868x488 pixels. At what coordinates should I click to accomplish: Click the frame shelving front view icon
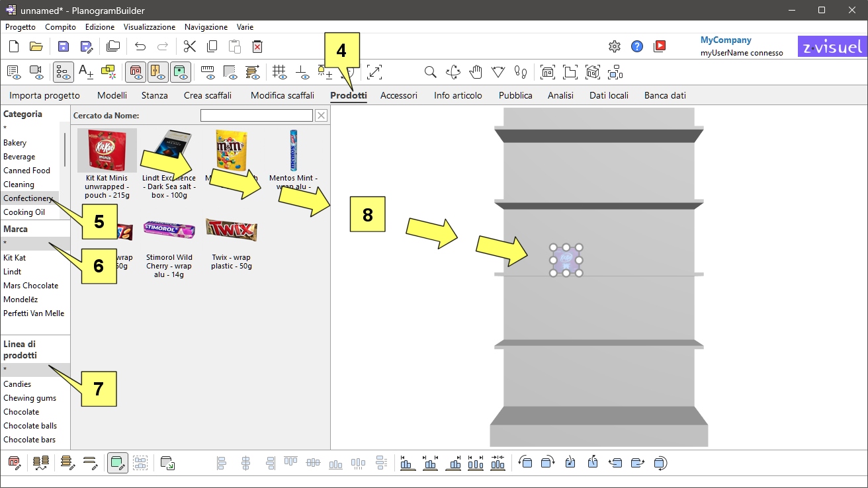pyautogui.click(x=548, y=72)
